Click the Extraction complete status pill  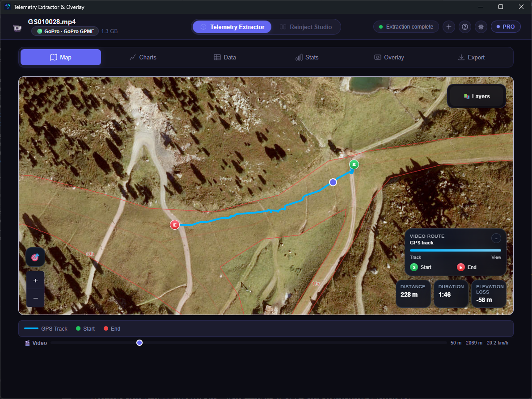click(x=406, y=27)
